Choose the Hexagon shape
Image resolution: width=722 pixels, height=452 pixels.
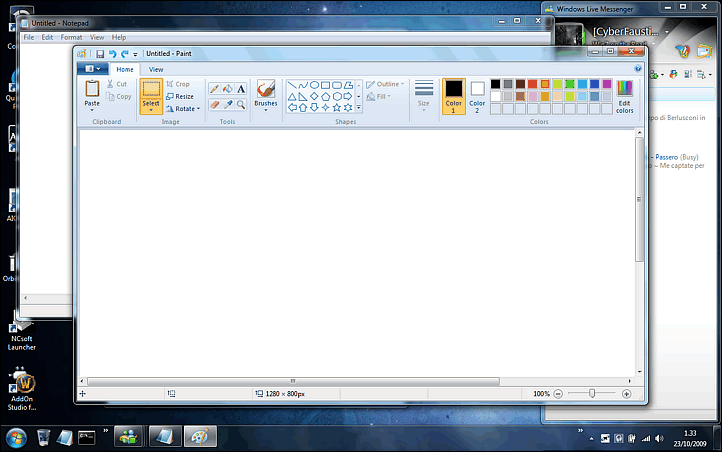point(337,97)
